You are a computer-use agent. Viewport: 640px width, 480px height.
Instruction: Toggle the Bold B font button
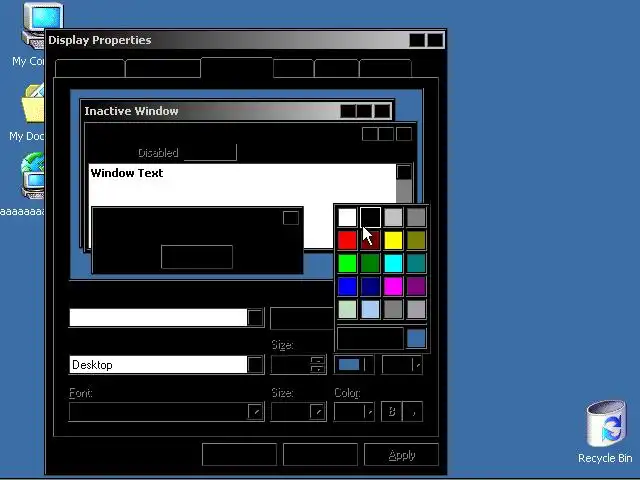pos(391,411)
